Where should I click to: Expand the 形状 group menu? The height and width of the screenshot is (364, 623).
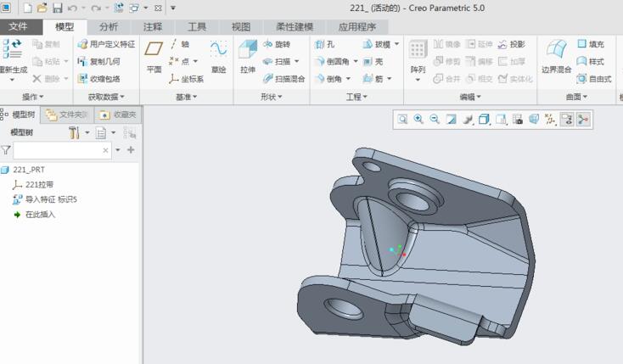pyautogui.click(x=272, y=97)
